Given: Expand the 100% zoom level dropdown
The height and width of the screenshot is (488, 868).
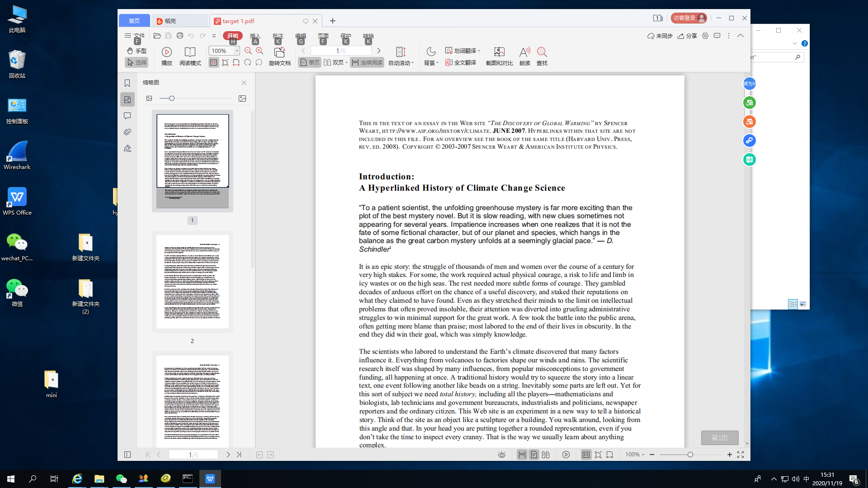Looking at the screenshot, I should tap(237, 51).
